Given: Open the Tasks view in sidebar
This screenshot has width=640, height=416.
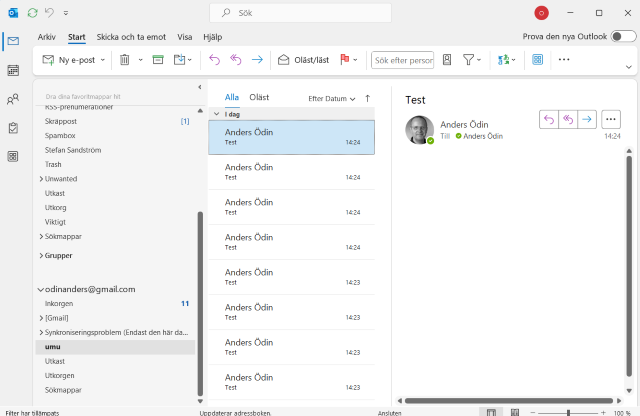Looking at the screenshot, I should click(x=13, y=128).
